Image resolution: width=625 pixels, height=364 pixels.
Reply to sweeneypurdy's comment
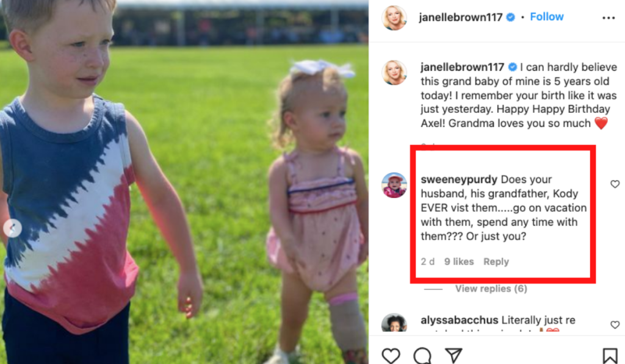(x=496, y=262)
